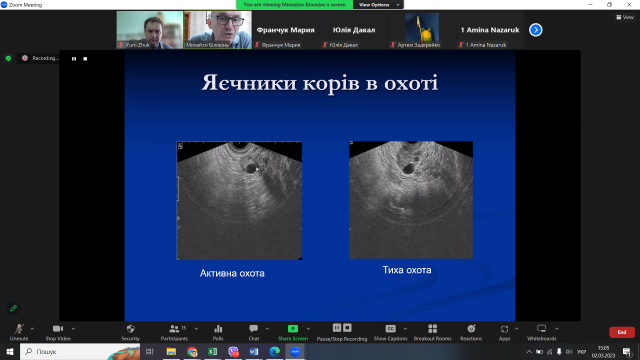
Task: Open the Polls icon
Action: [x=218, y=332]
